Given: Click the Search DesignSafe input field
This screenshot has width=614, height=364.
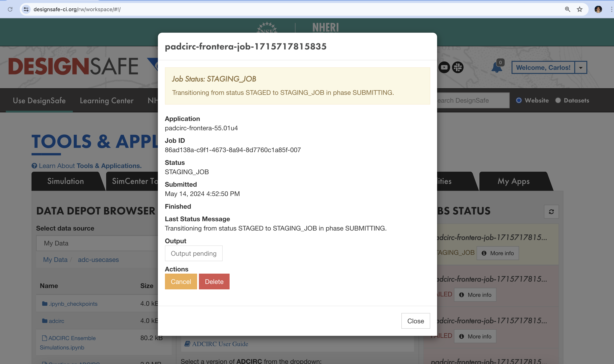Looking at the screenshot, I should (x=473, y=100).
